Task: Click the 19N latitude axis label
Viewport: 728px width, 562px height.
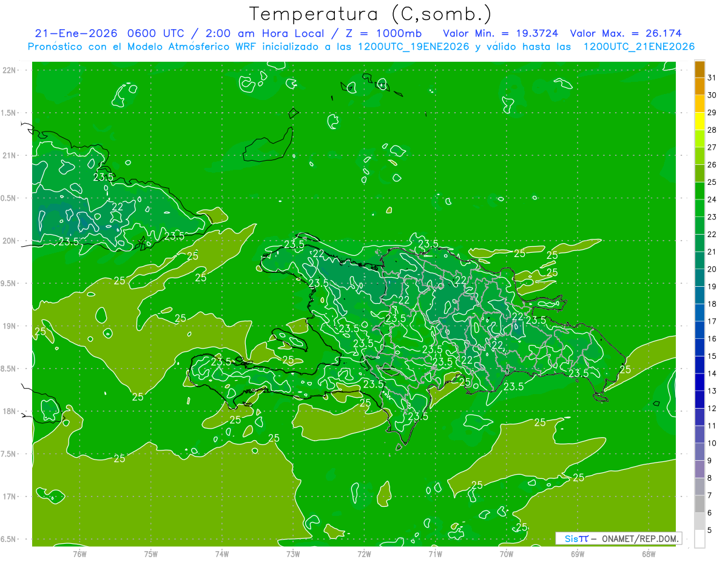Action: click(x=10, y=326)
